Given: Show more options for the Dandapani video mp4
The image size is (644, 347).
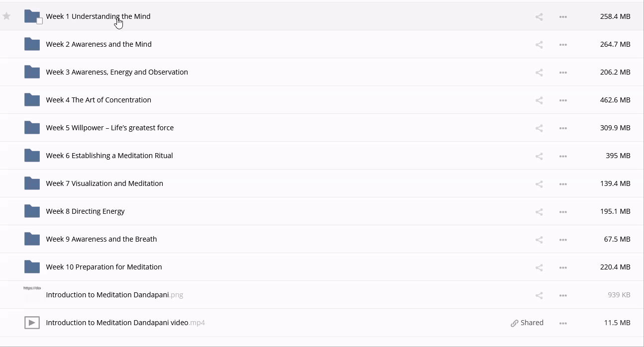Looking at the screenshot, I should coord(563,323).
